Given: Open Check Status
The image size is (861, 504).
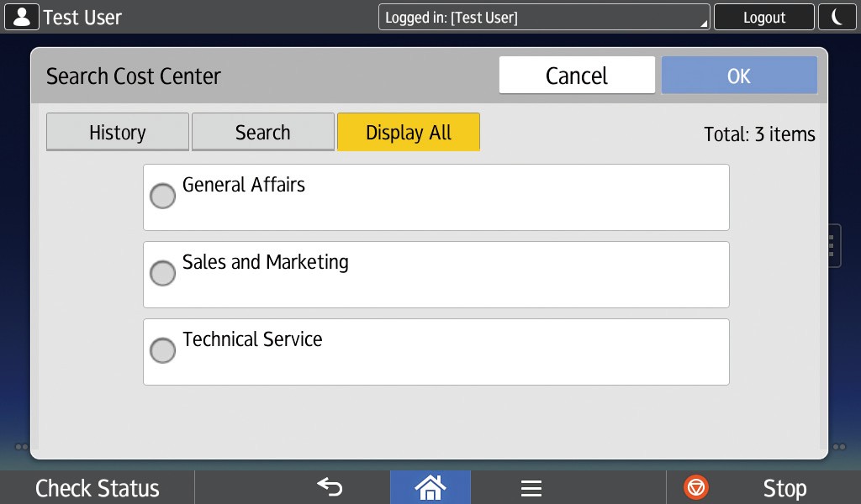Looking at the screenshot, I should pos(98,488).
